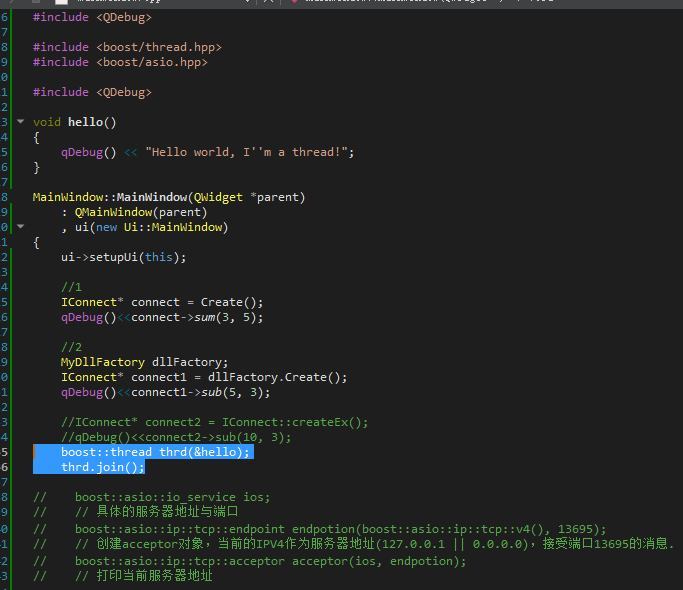Screen dimensions: 683x590
Task: Click 'MyDllFactory dllFactory;' line
Action: click(x=145, y=362)
